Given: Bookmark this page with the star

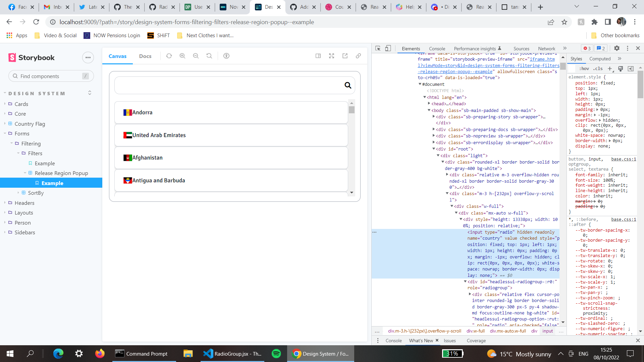Looking at the screenshot, I should (x=565, y=22).
